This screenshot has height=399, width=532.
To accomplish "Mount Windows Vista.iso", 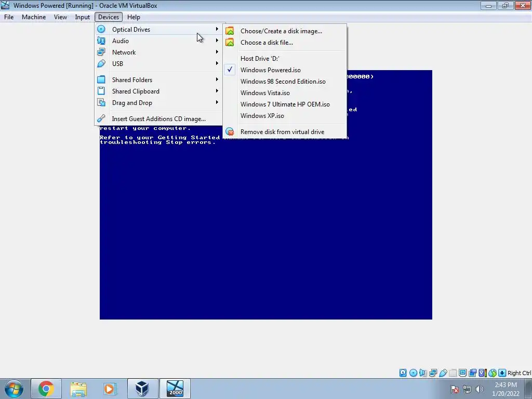I will click(x=285, y=92).
